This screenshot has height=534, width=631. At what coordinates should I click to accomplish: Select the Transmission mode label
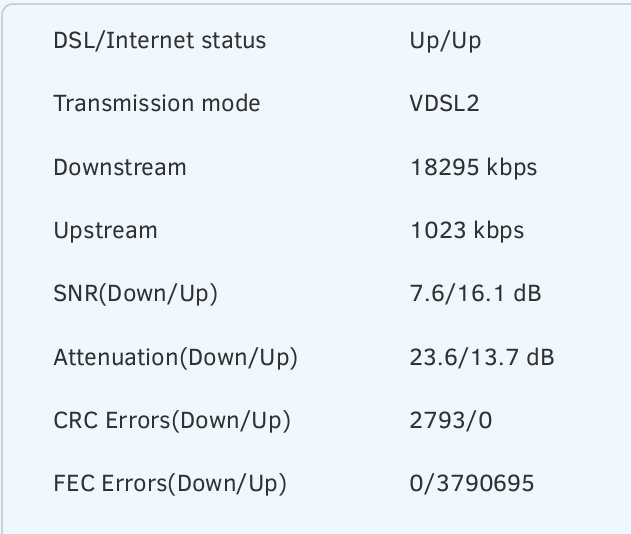pyautogui.click(x=157, y=103)
